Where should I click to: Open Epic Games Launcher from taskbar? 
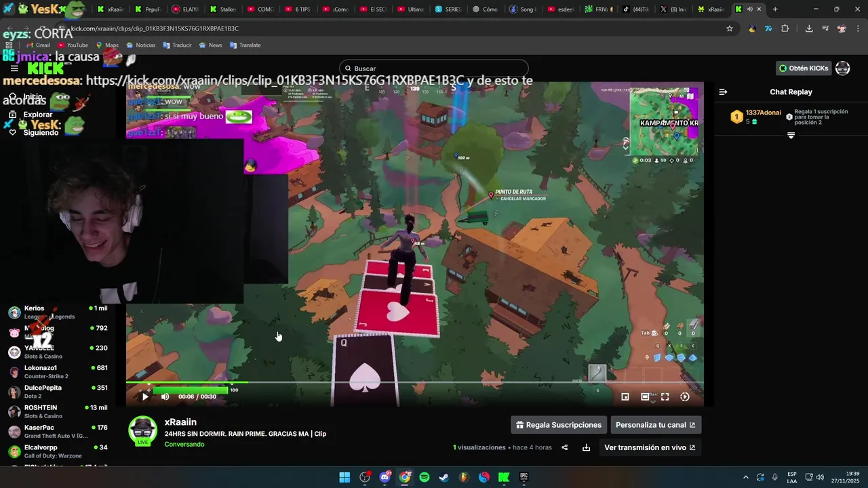point(524,477)
